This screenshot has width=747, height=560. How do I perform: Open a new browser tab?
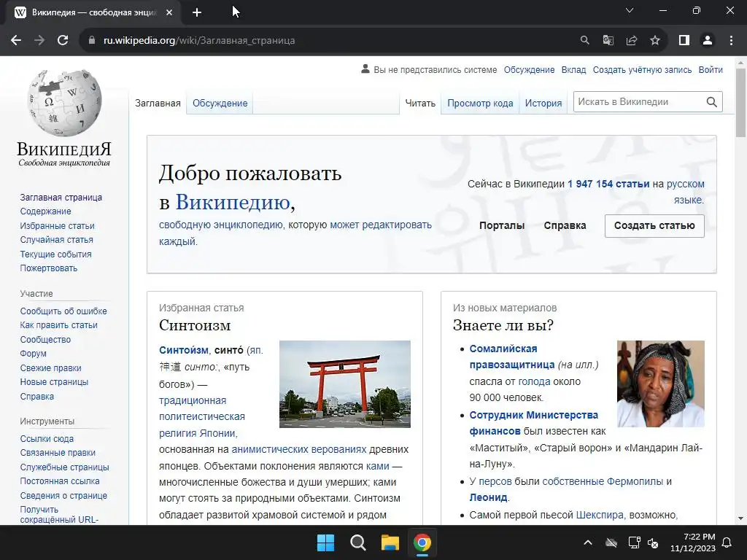(197, 12)
